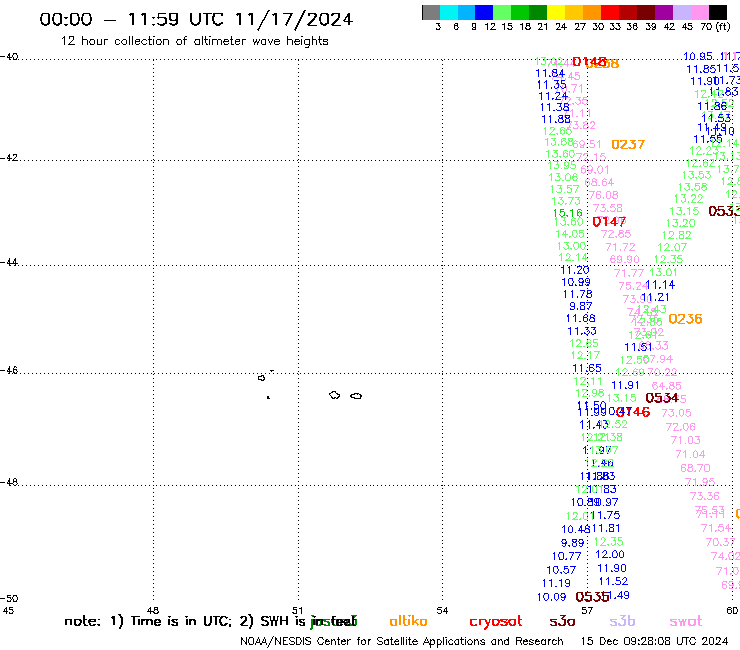740x650 pixels.
Task: Click the dark red '0534' pass time label
Action: click(662, 398)
